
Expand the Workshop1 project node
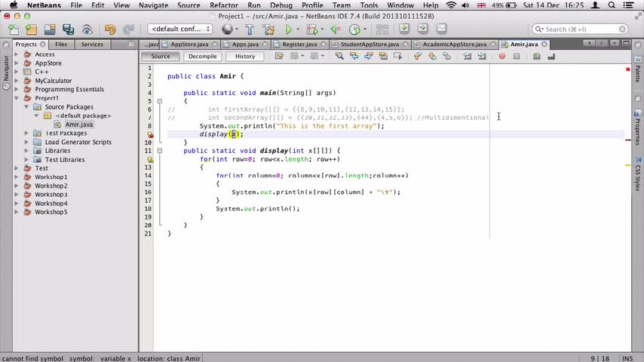pyautogui.click(x=17, y=177)
